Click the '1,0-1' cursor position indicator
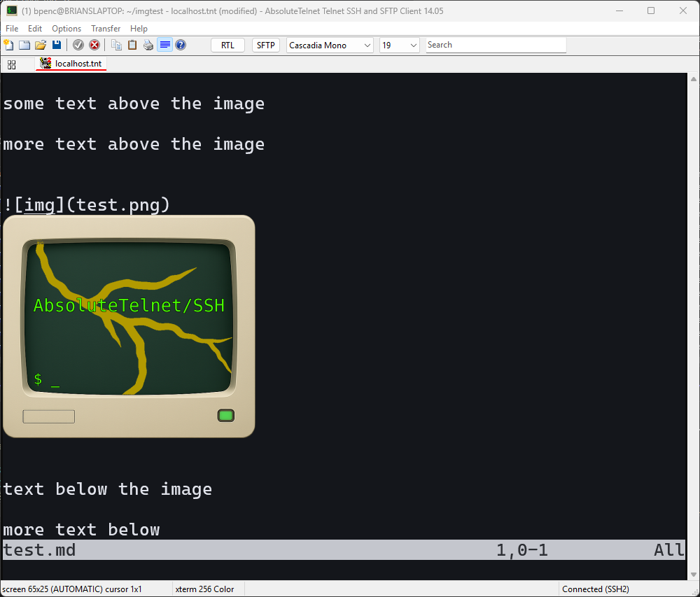 [522, 550]
